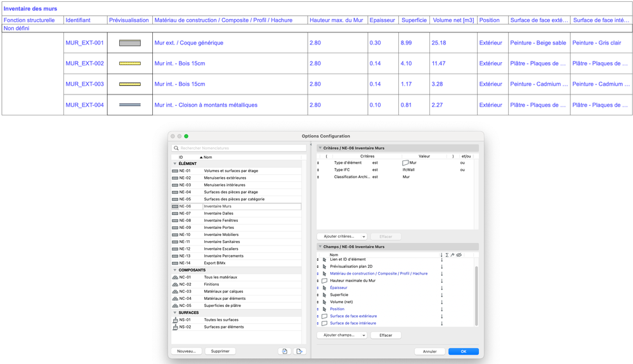This screenshot has height=364, width=633.
Task: Click the NE-01 schedule icon
Action: [175, 171]
